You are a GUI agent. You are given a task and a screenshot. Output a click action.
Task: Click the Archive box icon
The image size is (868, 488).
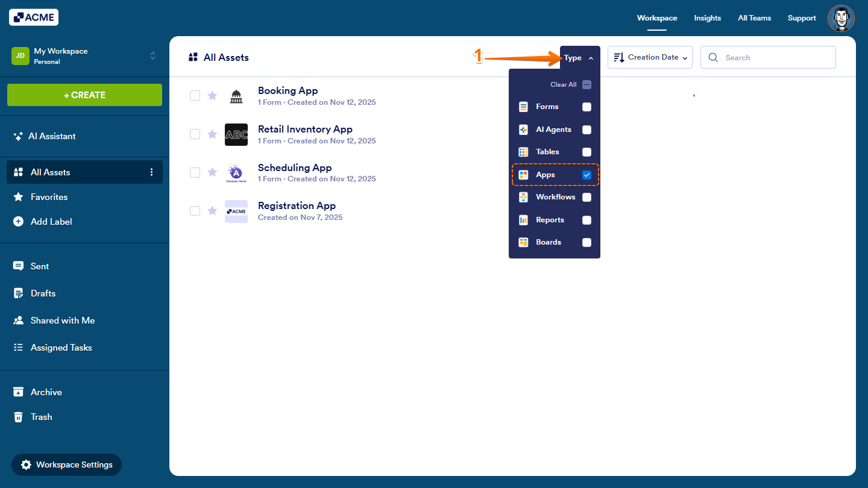[18, 392]
